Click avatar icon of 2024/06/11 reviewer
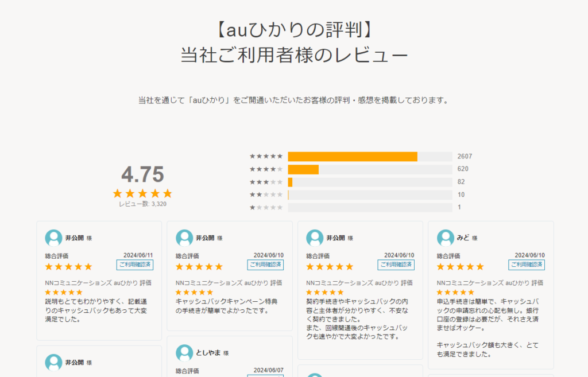This screenshot has height=377, width=588. pyautogui.click(x=53, y=238)
